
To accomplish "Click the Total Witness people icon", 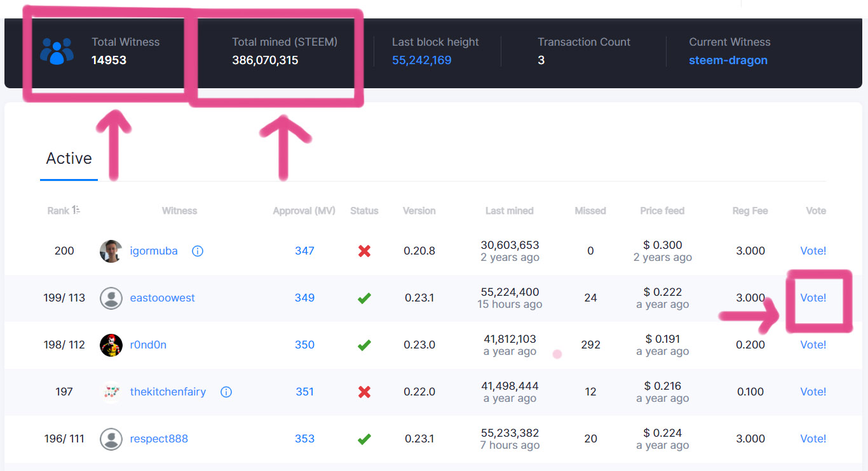I will [x=57, y=51].
